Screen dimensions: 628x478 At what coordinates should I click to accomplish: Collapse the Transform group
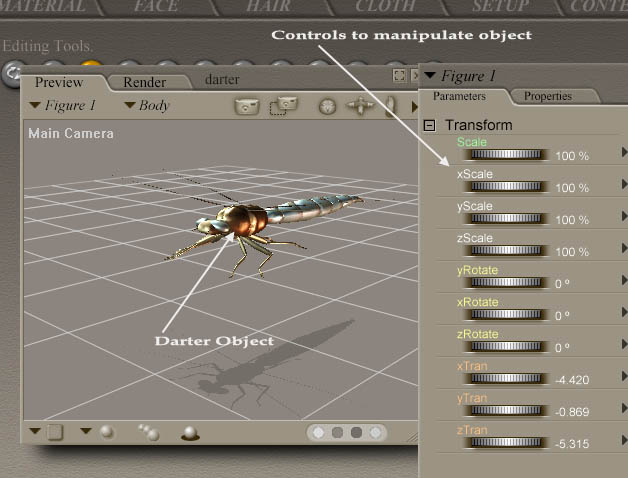[429, 126]
